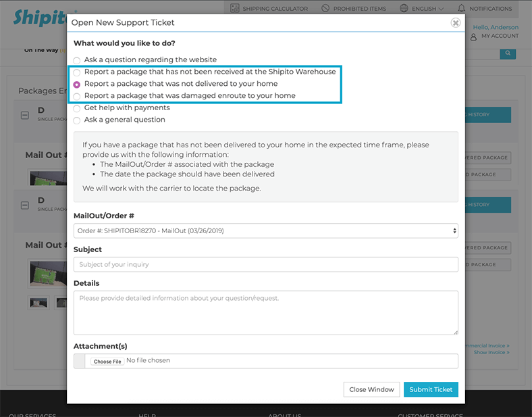Choose 'package damaged enroute' radio option

77,97
